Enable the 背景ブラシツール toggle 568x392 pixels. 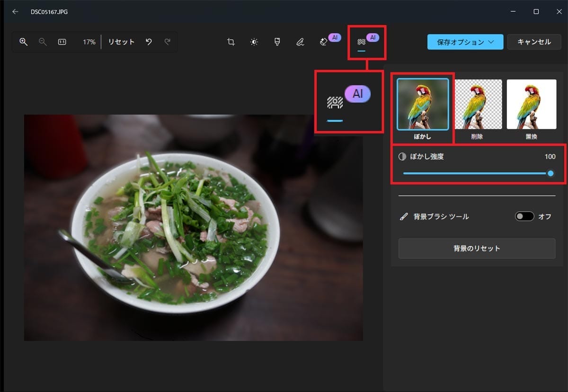click(x=524, y=216)
